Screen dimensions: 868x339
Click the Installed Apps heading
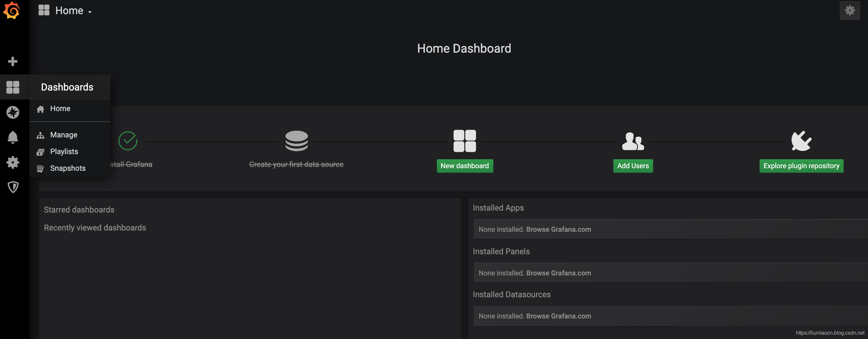(498, 208)
